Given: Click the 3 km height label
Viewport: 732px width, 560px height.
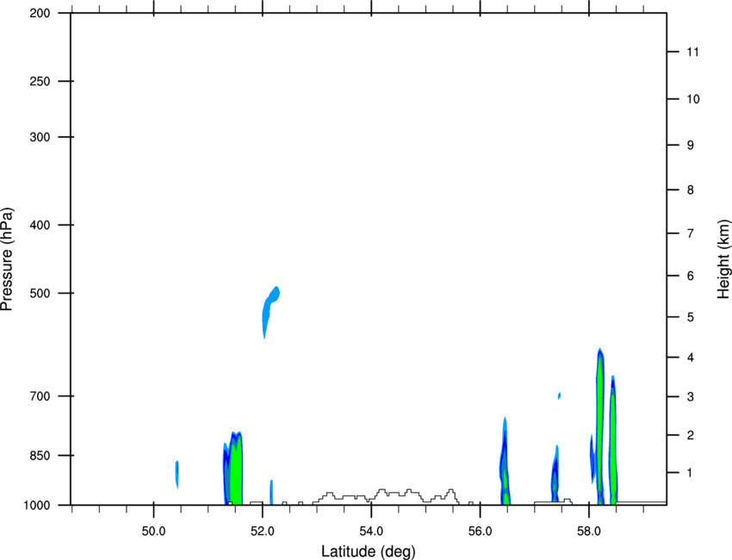Looking at the screenshot, I should 691,396.
